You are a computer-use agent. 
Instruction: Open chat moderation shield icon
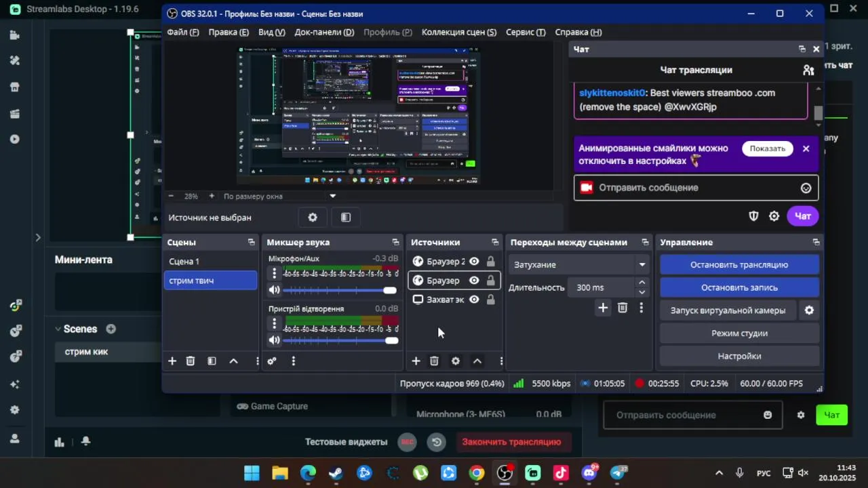coord(753,216)
